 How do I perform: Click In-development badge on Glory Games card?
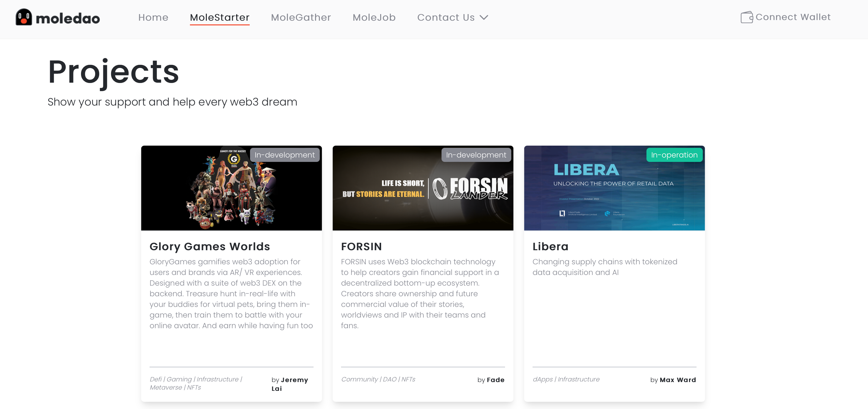pyautogui.click(x=285, y=155)
